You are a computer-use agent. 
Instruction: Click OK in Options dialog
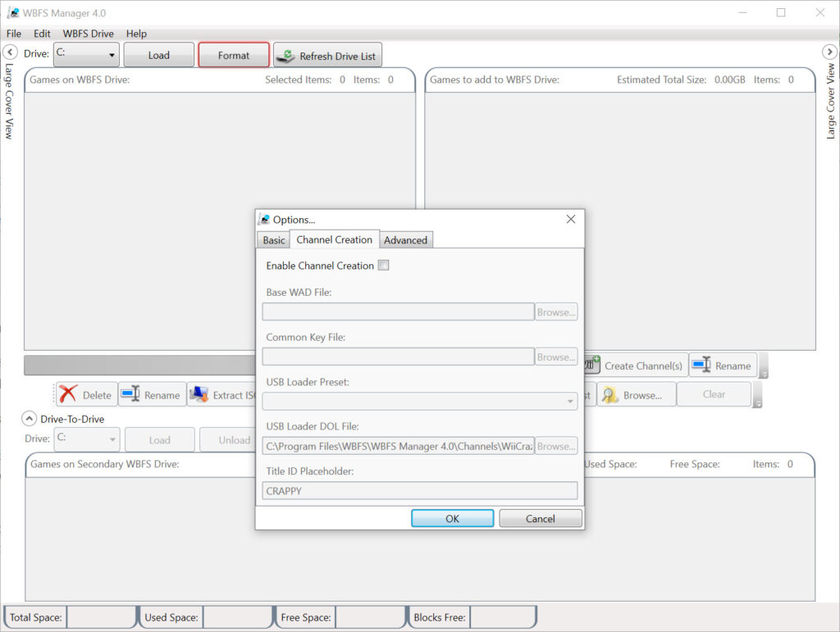pos(452,518)
